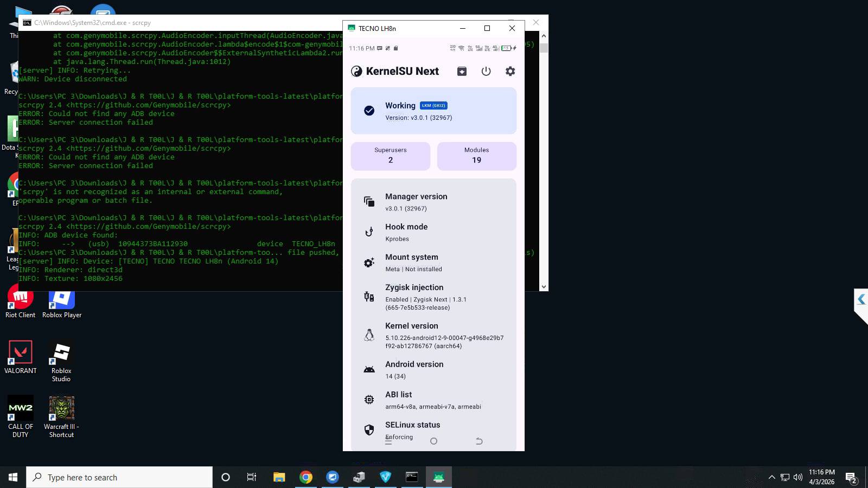
Task: Tap the power reboot icon in KernelSU
Action: click(486, 71)
